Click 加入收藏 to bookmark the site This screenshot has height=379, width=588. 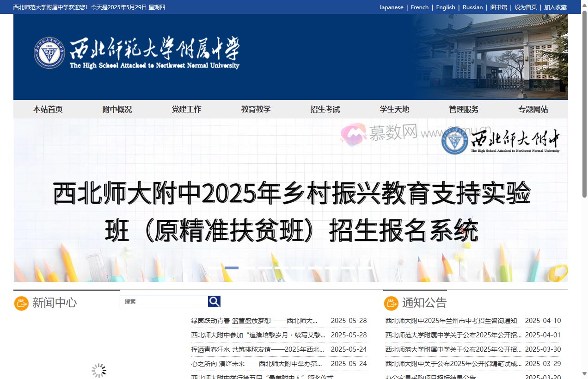(556, 7)
